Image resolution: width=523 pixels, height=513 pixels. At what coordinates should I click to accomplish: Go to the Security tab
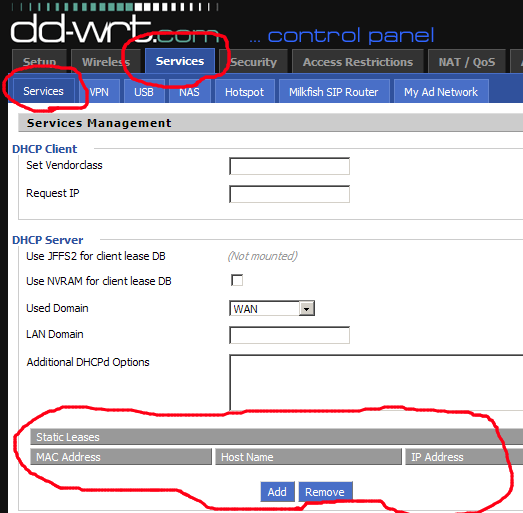[x=253, y=61]
